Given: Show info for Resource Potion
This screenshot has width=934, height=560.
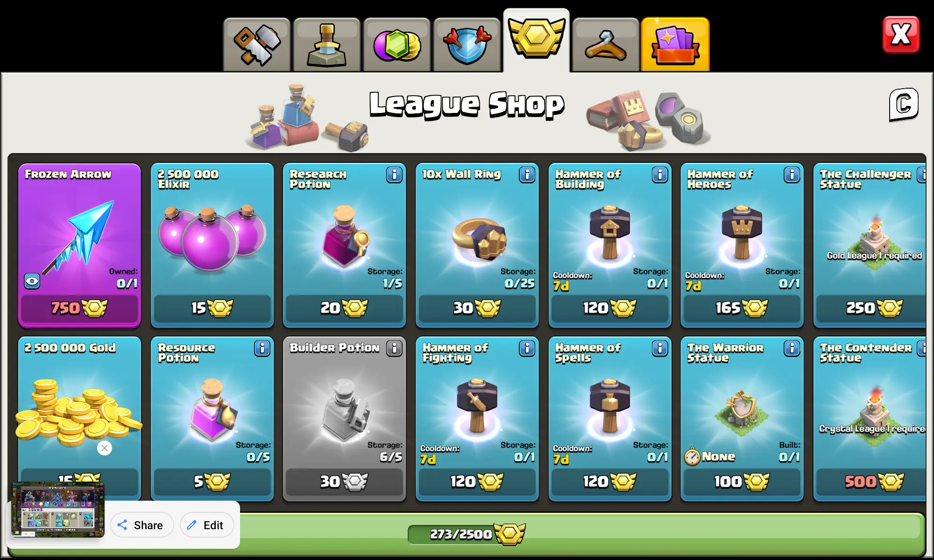Looking at the screenshot, I should click(x=262, y=349).
